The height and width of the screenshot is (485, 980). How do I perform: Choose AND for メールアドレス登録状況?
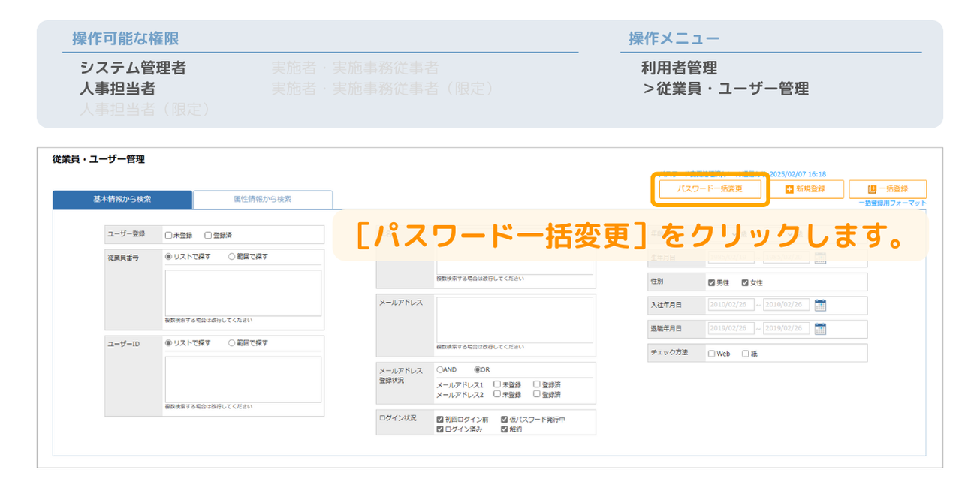click(x=440, y=370)
